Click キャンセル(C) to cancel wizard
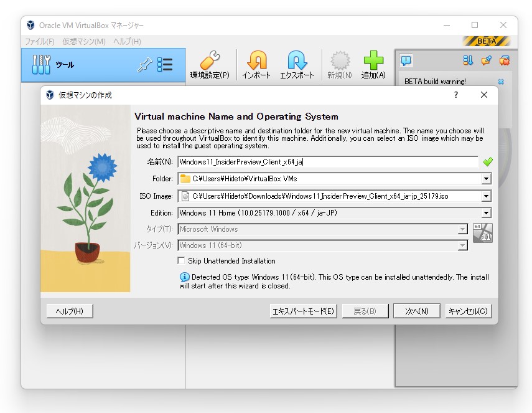 pos(468,311)
